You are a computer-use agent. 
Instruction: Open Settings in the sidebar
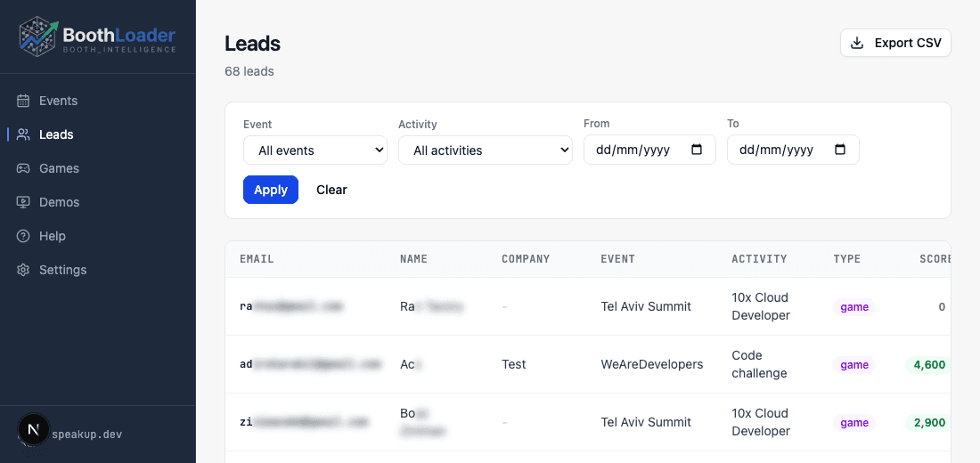(x=63, y=269)
